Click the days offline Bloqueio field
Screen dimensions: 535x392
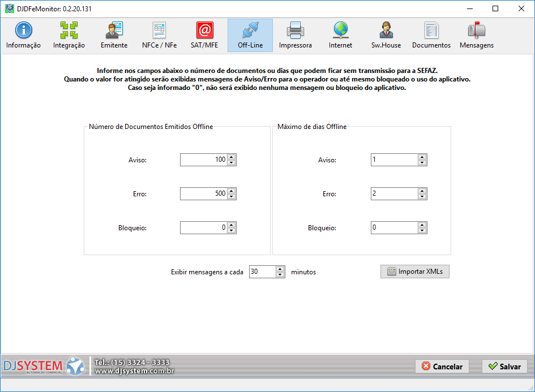click(393, 227)
